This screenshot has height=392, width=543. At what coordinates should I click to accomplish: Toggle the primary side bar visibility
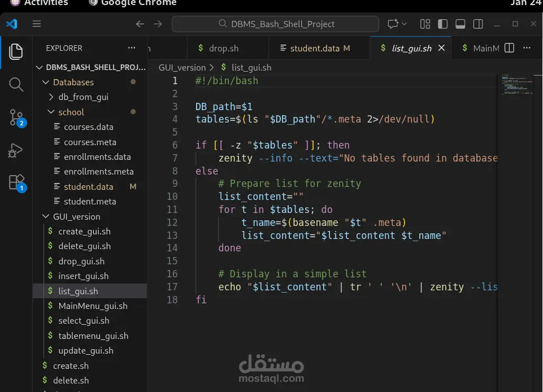pos(442,24)
